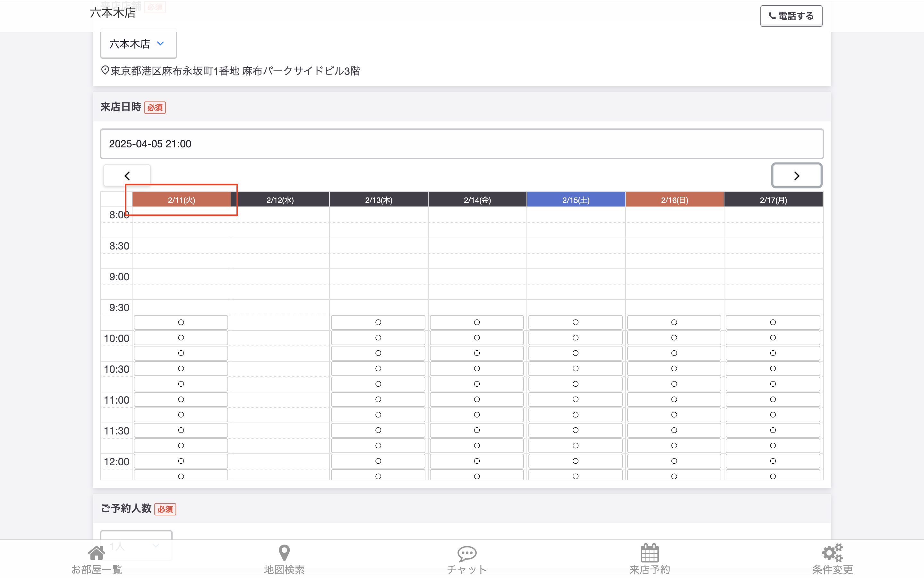Screen dimensions: 924x578
Task: Choose 11:00 slot on 2/17(月)
Action: point(773,399)
